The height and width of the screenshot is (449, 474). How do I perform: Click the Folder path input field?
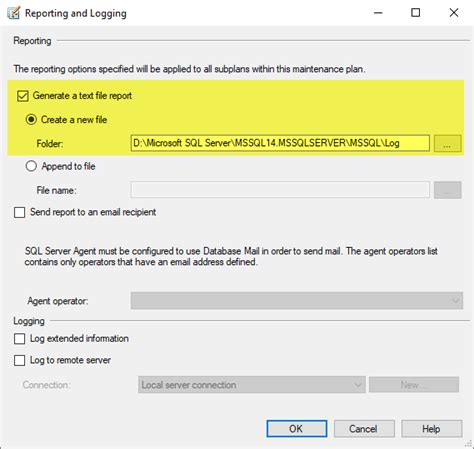click(280, 143)
